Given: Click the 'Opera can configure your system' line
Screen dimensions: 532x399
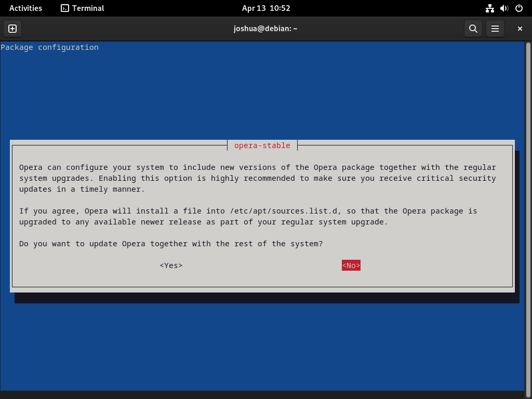Looking at the screenshot, I should (258, 167).
